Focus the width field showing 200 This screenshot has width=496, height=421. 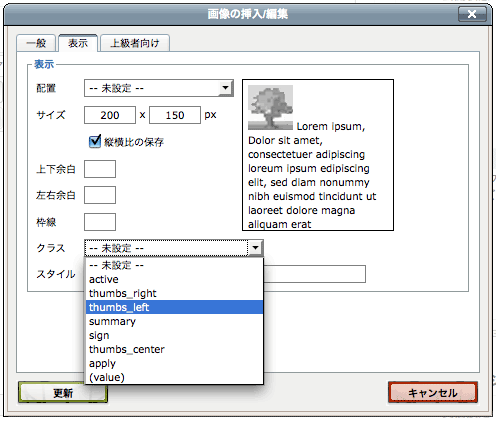[x=110, y=115]
